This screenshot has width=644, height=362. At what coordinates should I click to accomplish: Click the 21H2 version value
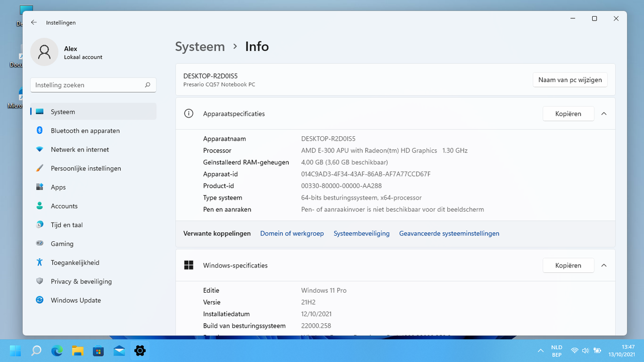pyautogui.click(x=308, y=302)
